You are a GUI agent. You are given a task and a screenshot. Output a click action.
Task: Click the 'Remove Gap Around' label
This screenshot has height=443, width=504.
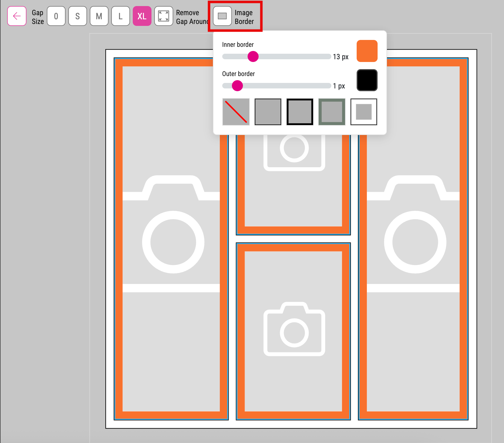[192, 17]
